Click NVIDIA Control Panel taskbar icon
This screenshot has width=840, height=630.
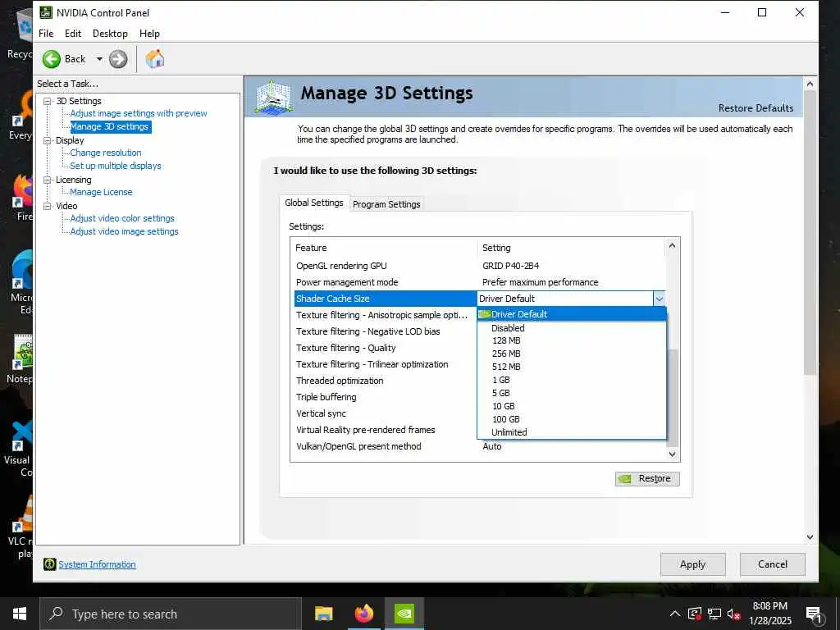[x=404, y=614]
